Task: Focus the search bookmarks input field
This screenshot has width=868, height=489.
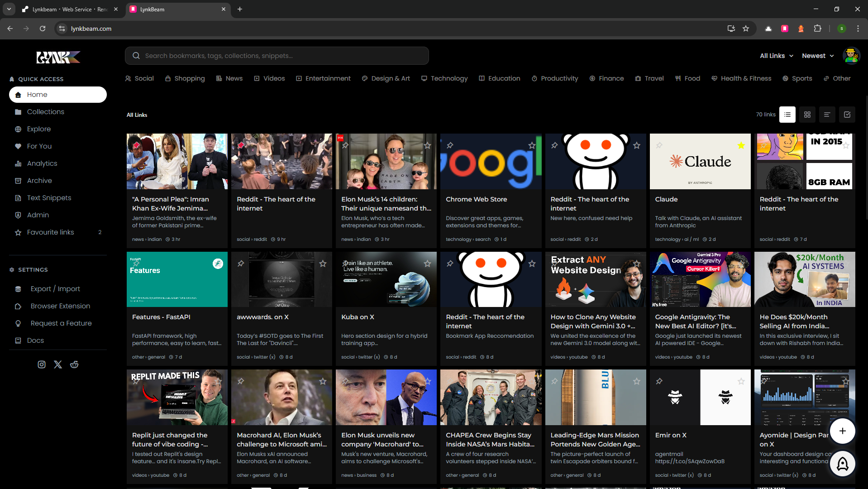Action: point(277,56)
